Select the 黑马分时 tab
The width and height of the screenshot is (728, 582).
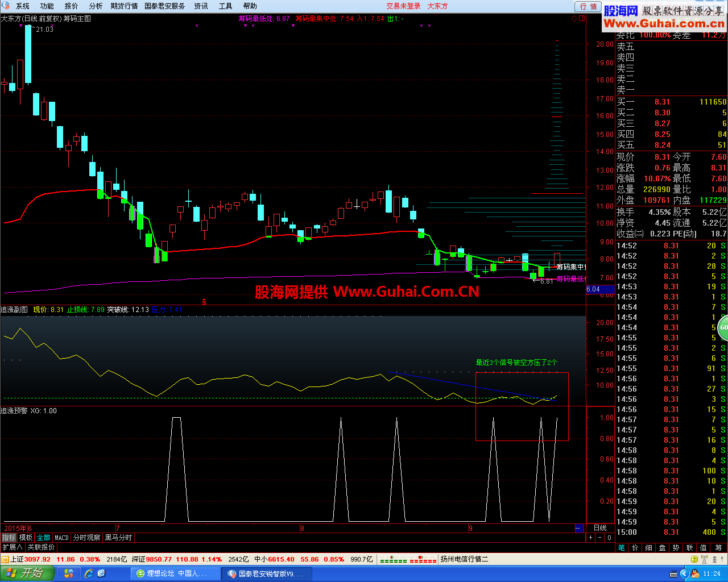[118, 538]
